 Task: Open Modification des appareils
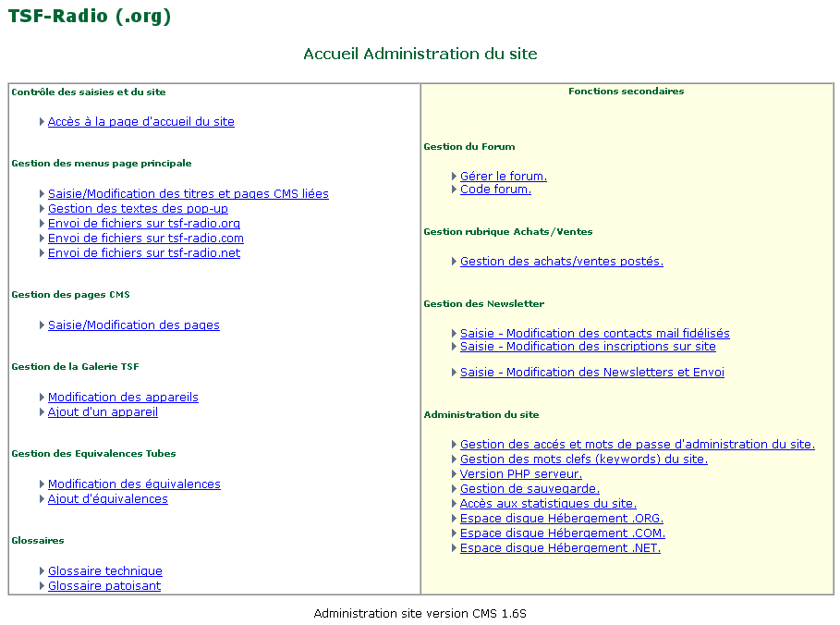click(x=123, y=398)
